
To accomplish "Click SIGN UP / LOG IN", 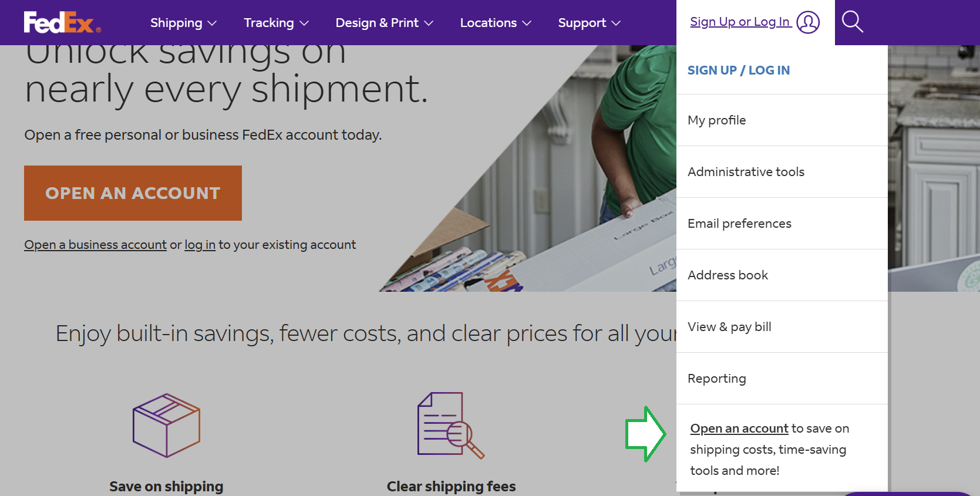I will [x=738, y=70].
